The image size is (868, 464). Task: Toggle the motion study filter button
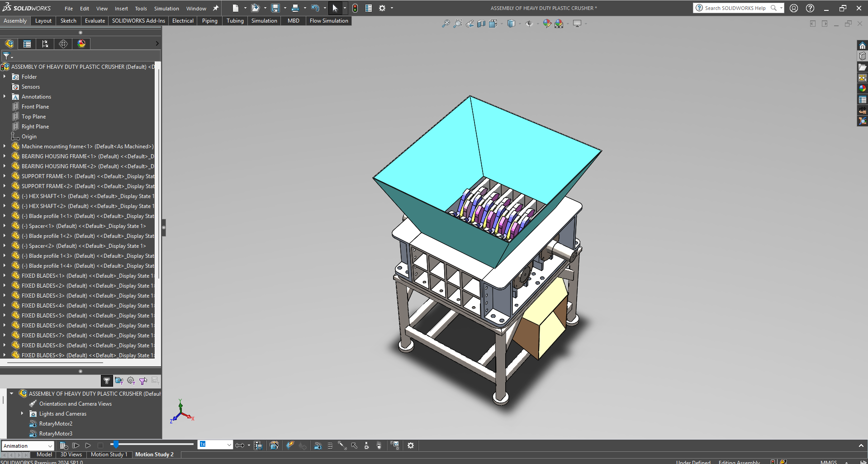point(107,381)
